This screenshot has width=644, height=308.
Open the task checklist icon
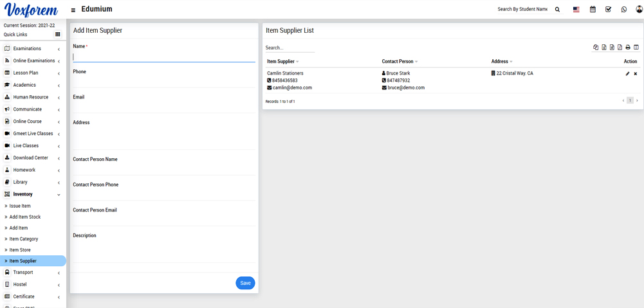pos(608,10)
